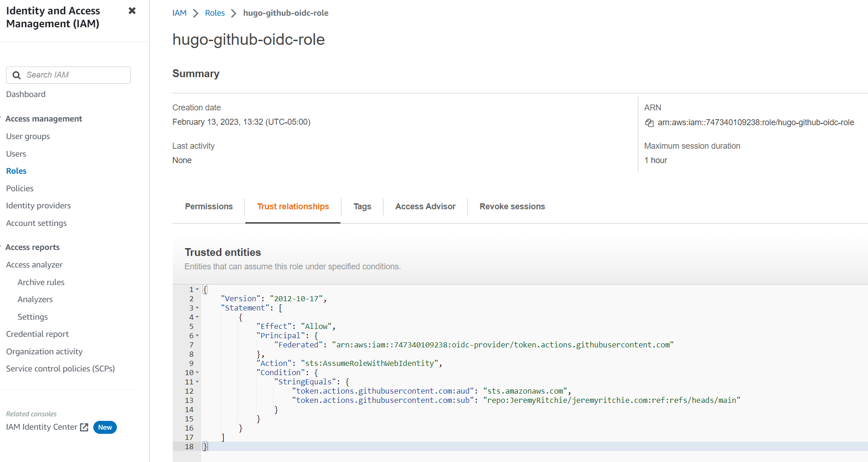Click the search magnifier icon

click(17, 75)
